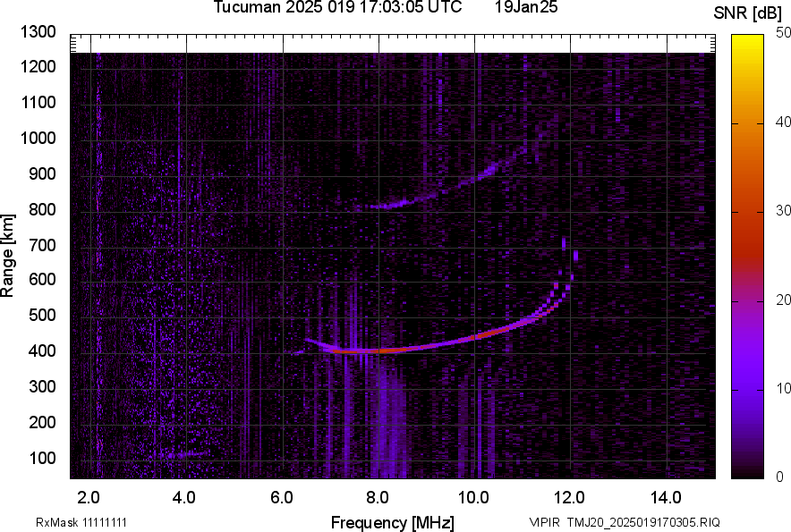Click the range tick label '800'

pos(42,209)
